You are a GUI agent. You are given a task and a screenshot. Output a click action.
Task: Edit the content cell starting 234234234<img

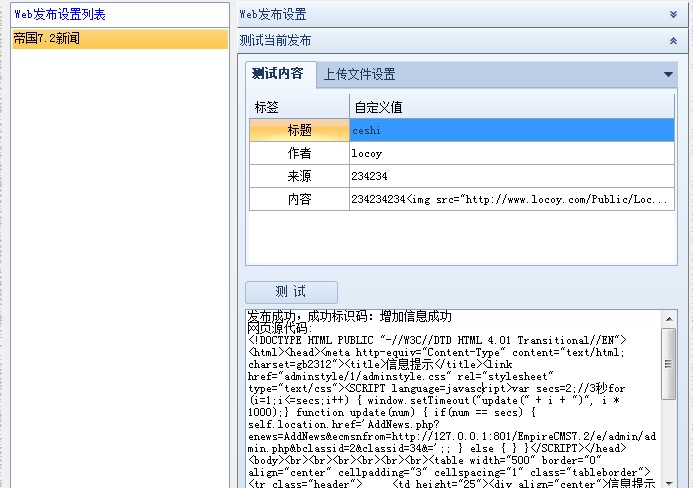512,199
